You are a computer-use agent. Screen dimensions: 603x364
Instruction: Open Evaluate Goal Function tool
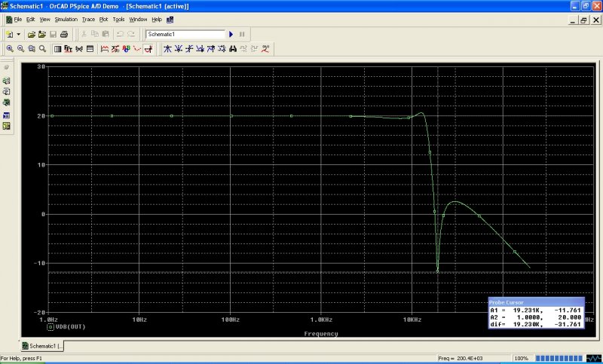(x=115, y=49)
